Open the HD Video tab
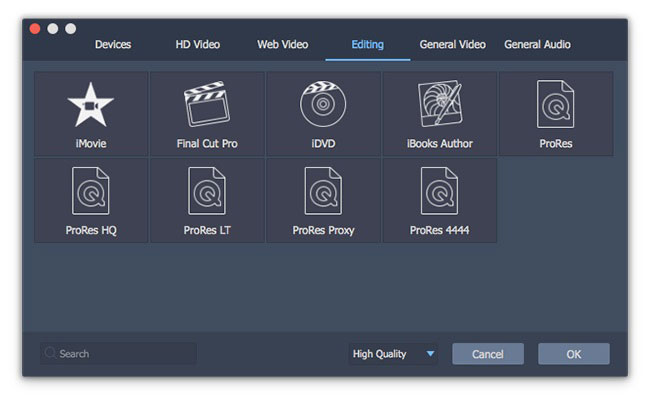Screen dimensions: 650x402 [197, 44]
